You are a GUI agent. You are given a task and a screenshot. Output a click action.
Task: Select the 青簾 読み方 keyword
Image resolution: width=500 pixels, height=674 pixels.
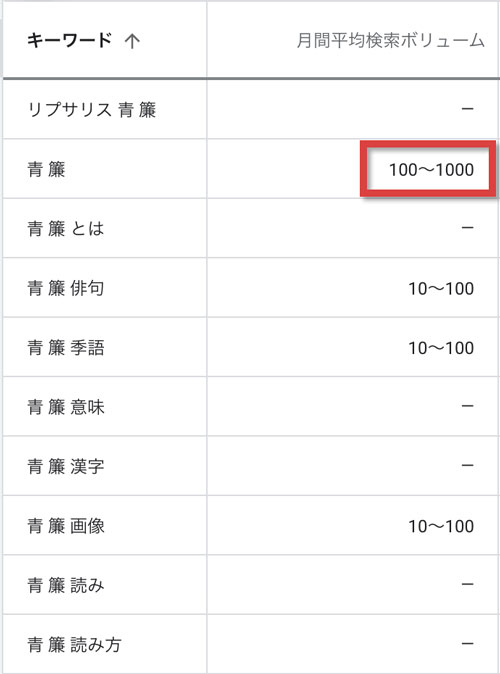(74, 644)
